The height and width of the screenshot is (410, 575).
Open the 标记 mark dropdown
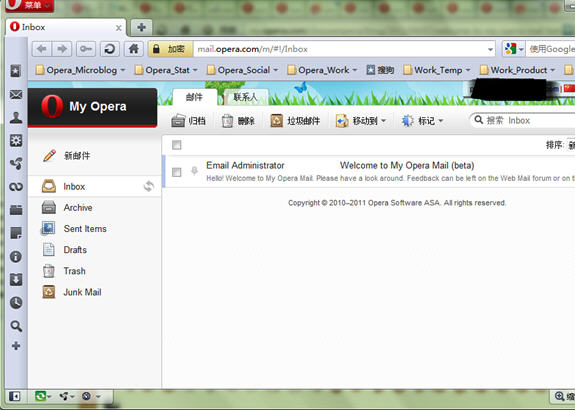tap(422, 121)
